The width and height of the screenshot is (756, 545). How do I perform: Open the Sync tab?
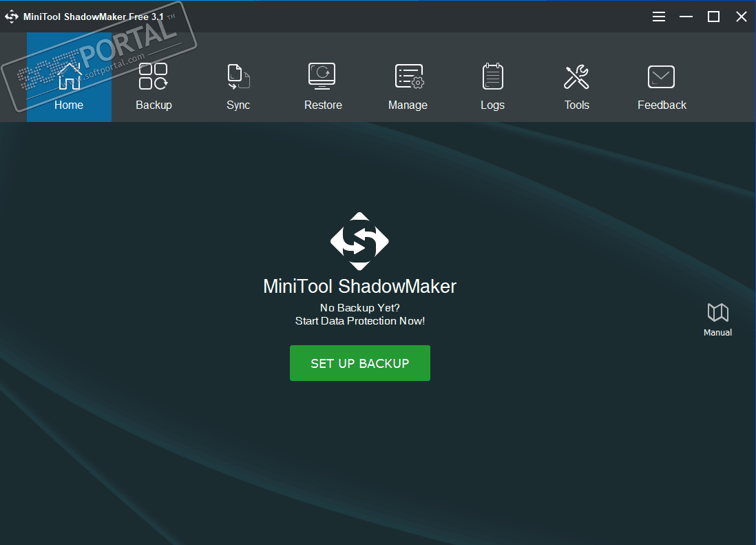pyautogui.click(x=238, y=77)
